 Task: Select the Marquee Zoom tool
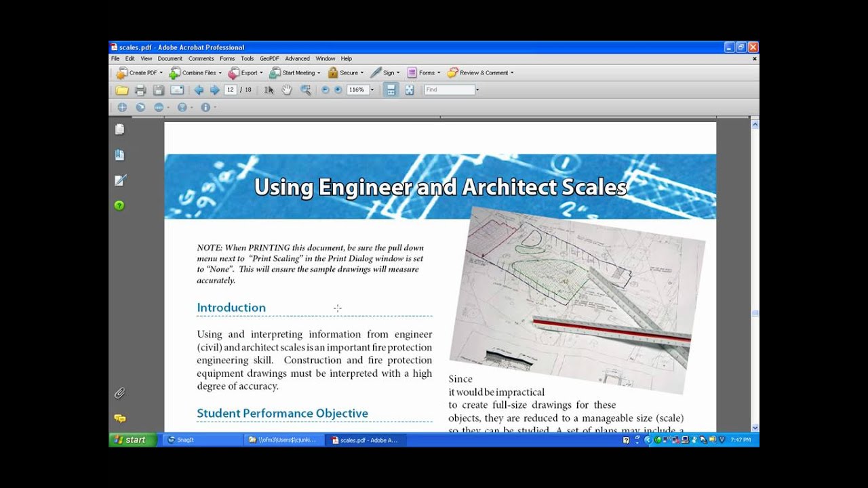306,90
